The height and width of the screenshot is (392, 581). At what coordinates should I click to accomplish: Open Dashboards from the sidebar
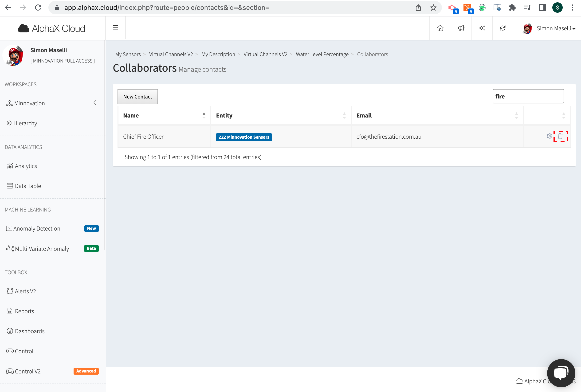(30, 331)
